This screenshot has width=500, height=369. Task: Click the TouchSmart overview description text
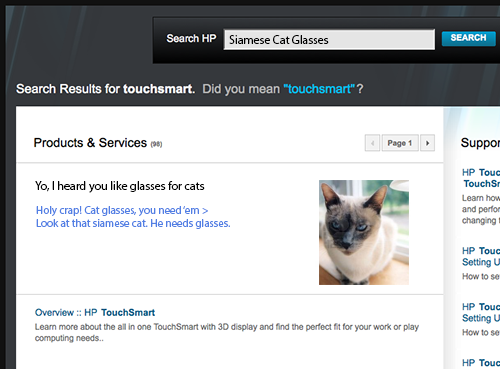click(227, 332)
